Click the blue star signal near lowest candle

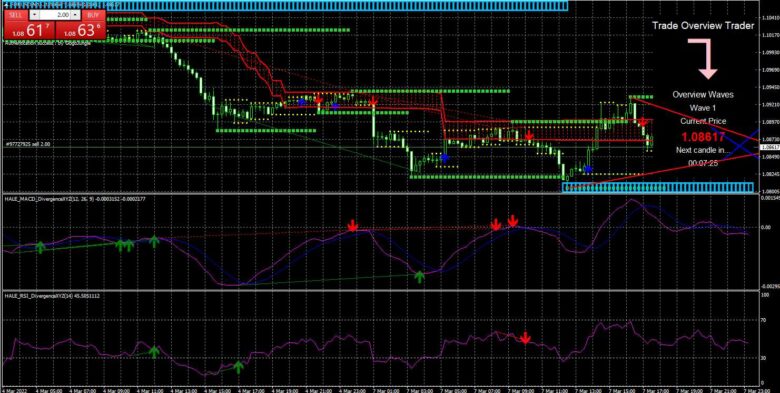[x=588, y=169]
